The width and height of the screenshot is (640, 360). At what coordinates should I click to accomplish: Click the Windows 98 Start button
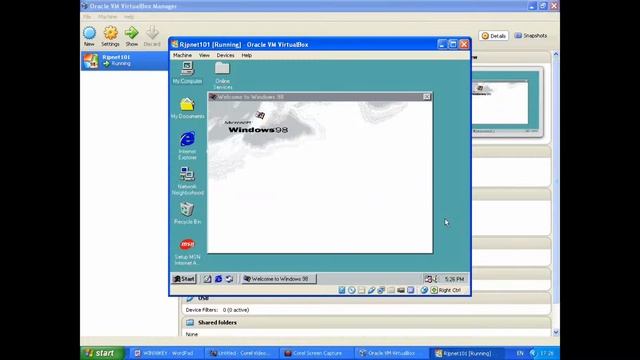184,279
